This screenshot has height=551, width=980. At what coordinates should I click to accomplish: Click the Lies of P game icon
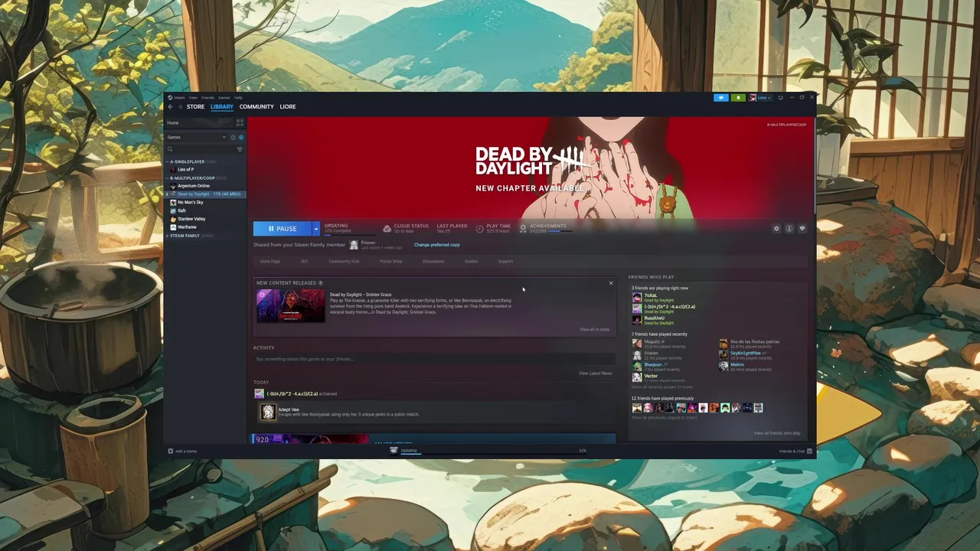(173, 169)
